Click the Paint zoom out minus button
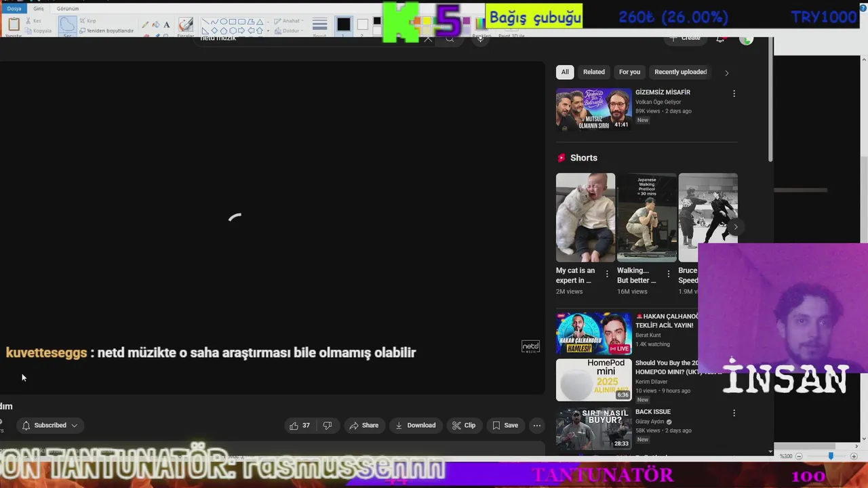This screenshot has height=488, width=868. click(x=798, y=456)
